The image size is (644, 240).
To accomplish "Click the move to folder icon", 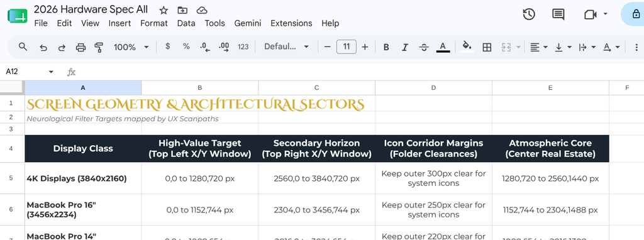I will [182, 10].
